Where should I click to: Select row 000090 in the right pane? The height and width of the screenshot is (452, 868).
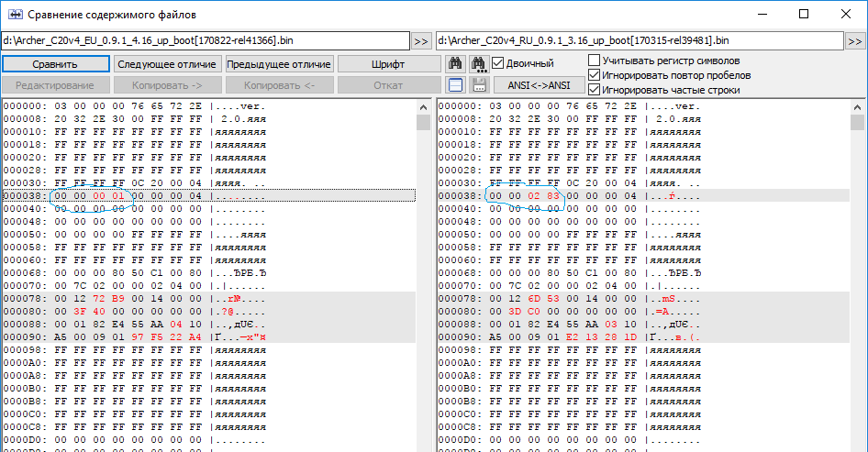coord(643,336)
